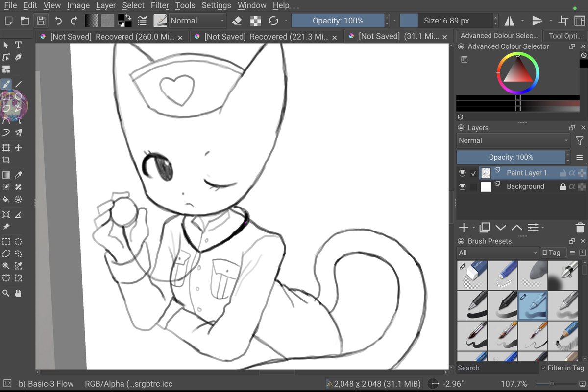Select the Line tool

click(18, 84)
